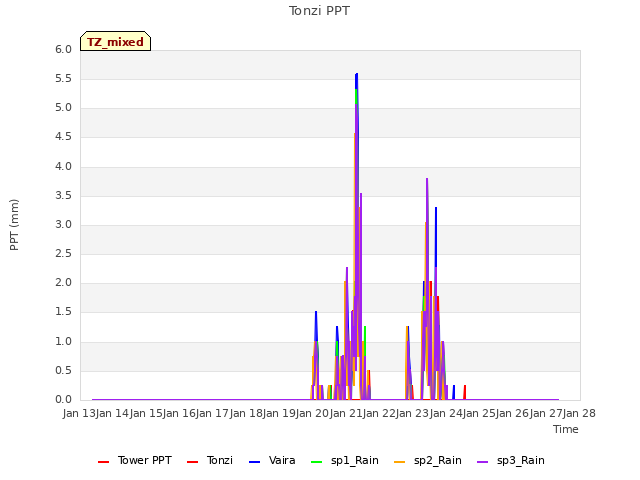Click the 0.0 y-axis tick label

63,400
